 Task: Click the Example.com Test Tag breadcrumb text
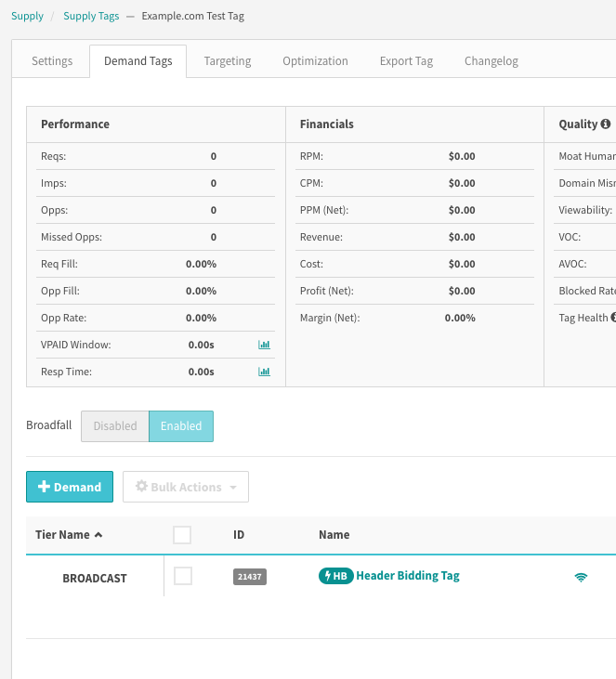click(x=192, y=16)
